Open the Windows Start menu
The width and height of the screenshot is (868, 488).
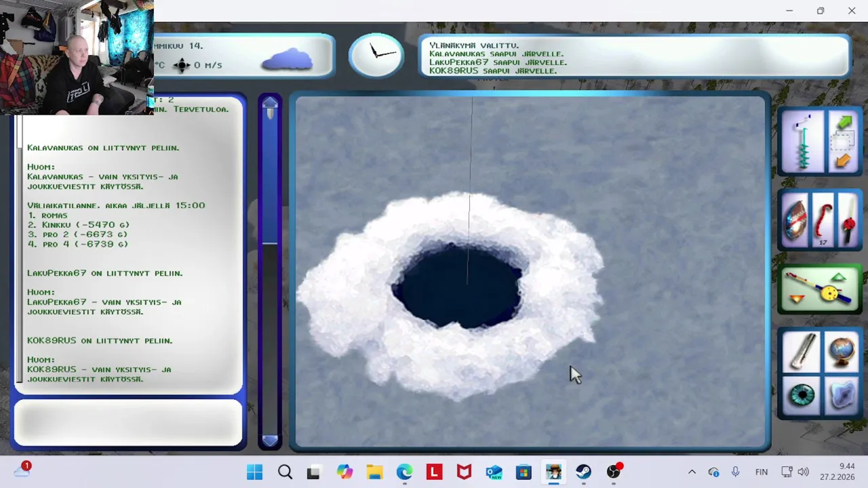(255, 472)
